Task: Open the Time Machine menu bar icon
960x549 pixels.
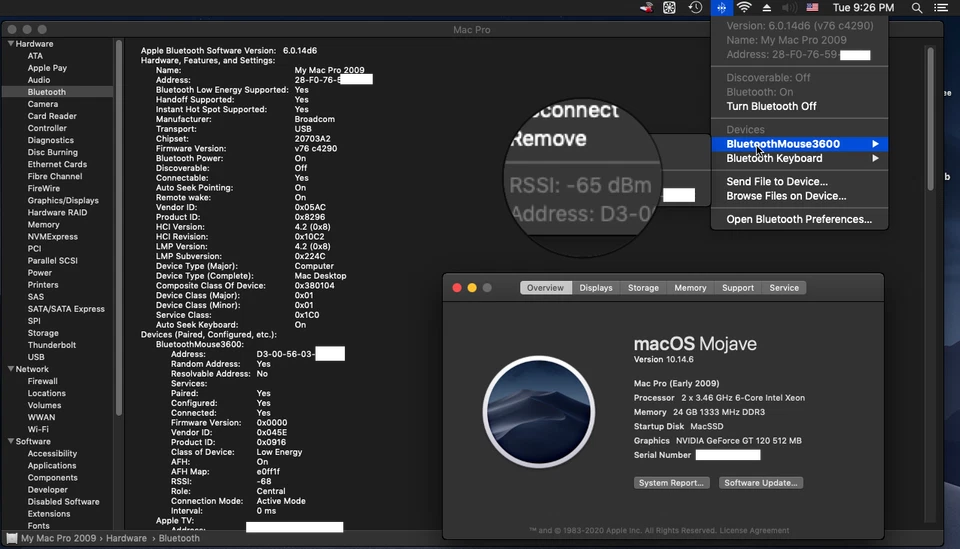Action: (695, 8)
